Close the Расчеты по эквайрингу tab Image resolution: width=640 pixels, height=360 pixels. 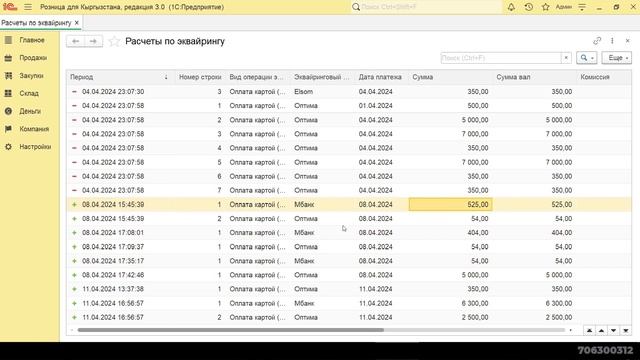77,23
